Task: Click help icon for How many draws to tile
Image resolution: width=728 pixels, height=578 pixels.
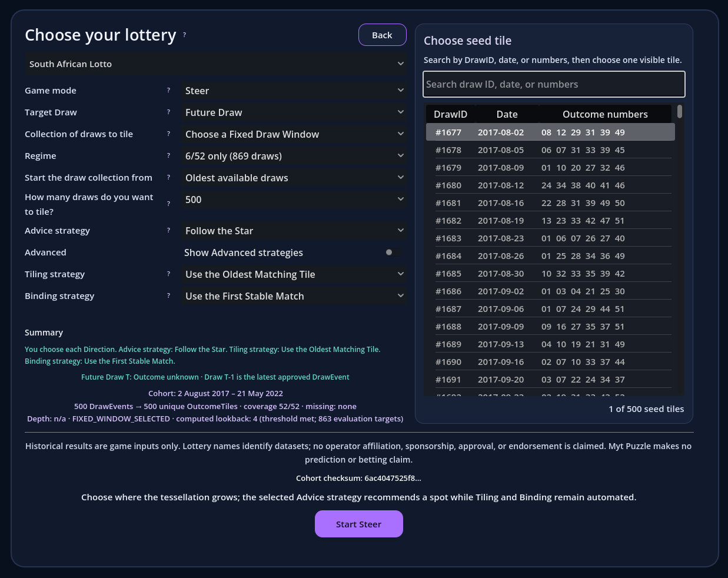Action: pos(168,204)
